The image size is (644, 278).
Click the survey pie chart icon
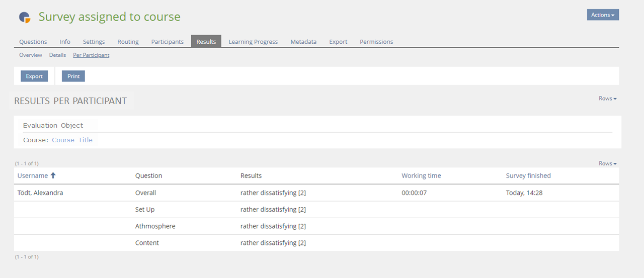[x=25, y=17]
